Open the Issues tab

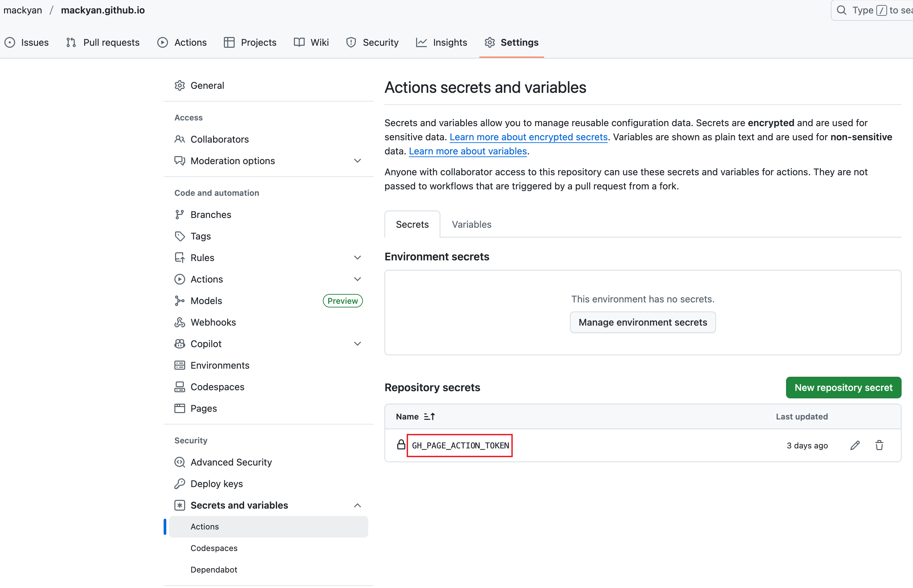pyautogui.click(x=27, y=42)
